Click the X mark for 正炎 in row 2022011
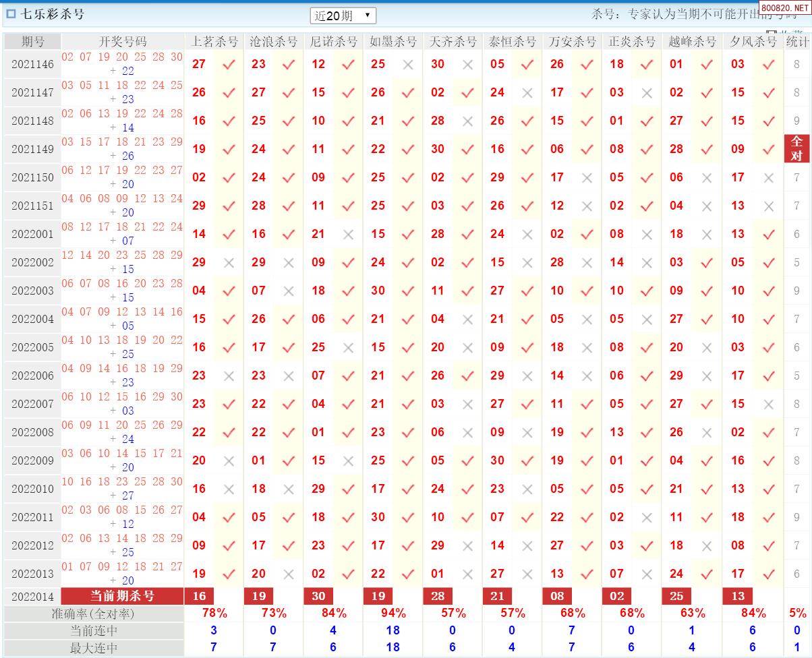The width and height of the screenshot is (812, 658). pos(647,518)
